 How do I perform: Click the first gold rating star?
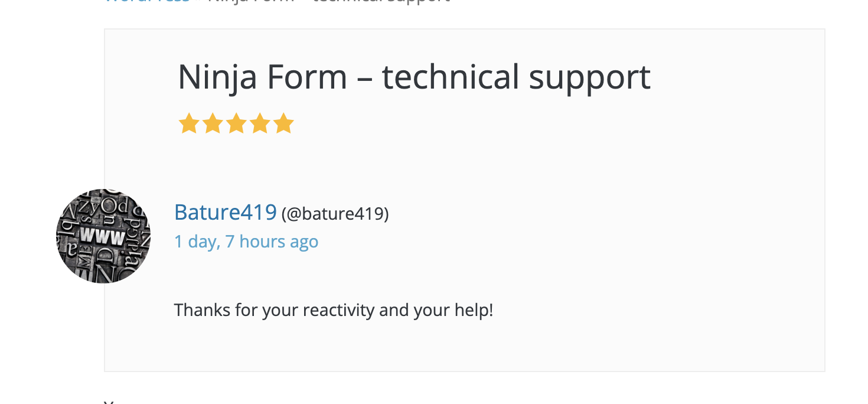coord(189,124)
